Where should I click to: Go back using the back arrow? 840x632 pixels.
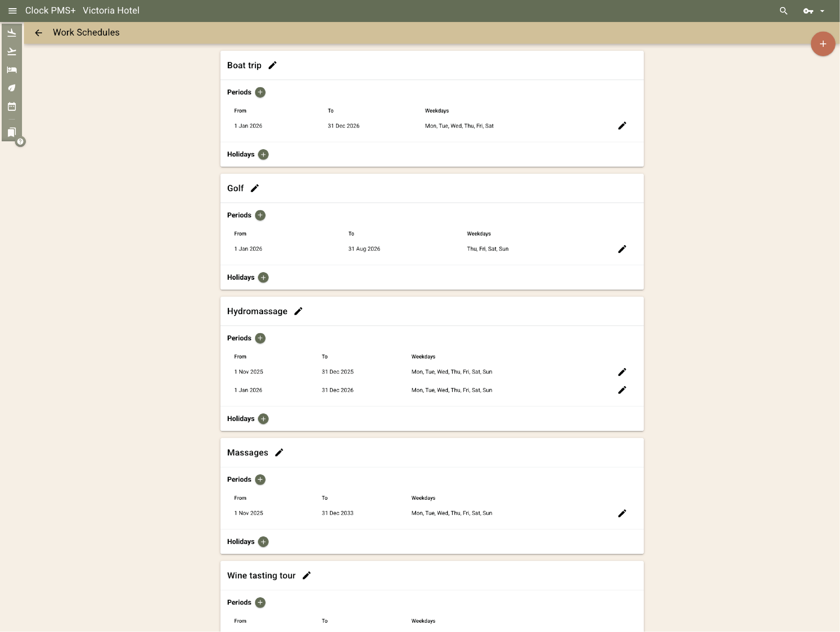(x=38, y=33)
